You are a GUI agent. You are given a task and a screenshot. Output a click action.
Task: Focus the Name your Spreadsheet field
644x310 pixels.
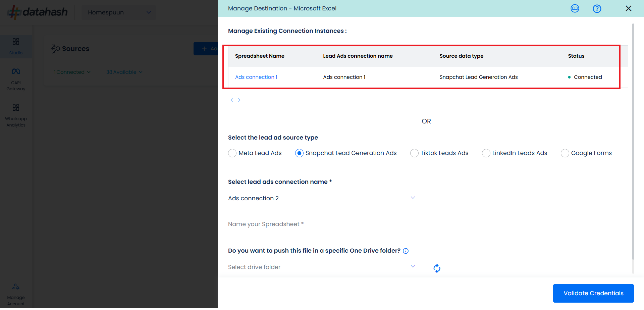point(324,224)
